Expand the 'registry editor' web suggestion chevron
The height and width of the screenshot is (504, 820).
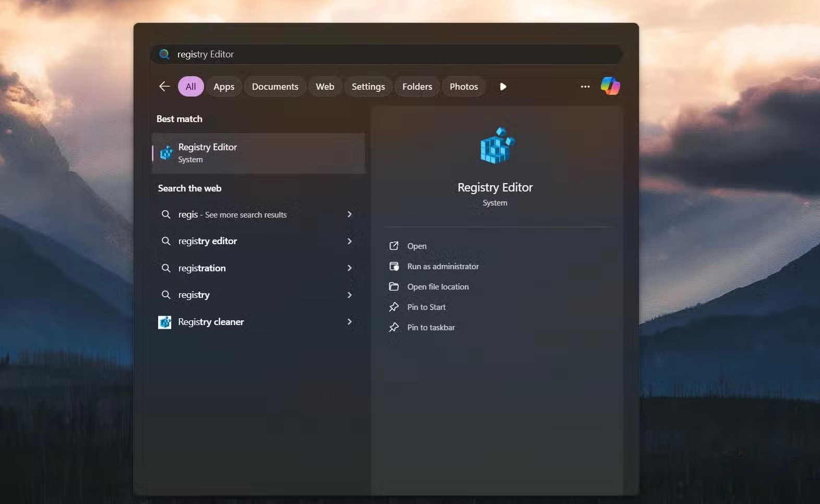350,241
